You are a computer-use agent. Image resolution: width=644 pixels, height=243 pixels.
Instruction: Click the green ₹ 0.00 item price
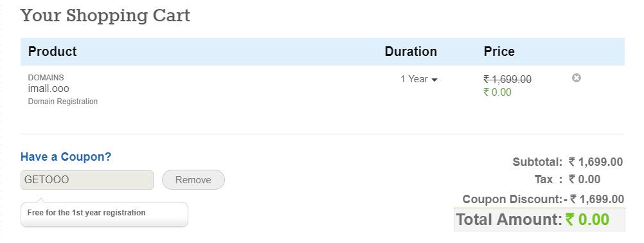coord(497,93)
